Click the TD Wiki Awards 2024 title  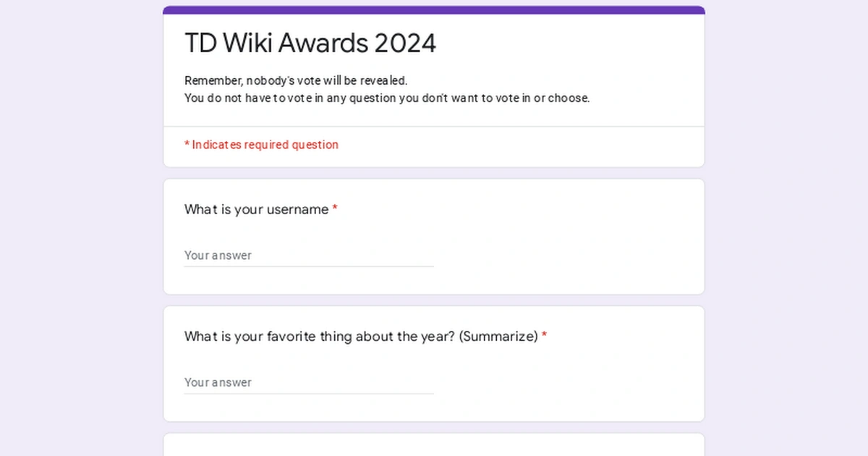point(310,43)
